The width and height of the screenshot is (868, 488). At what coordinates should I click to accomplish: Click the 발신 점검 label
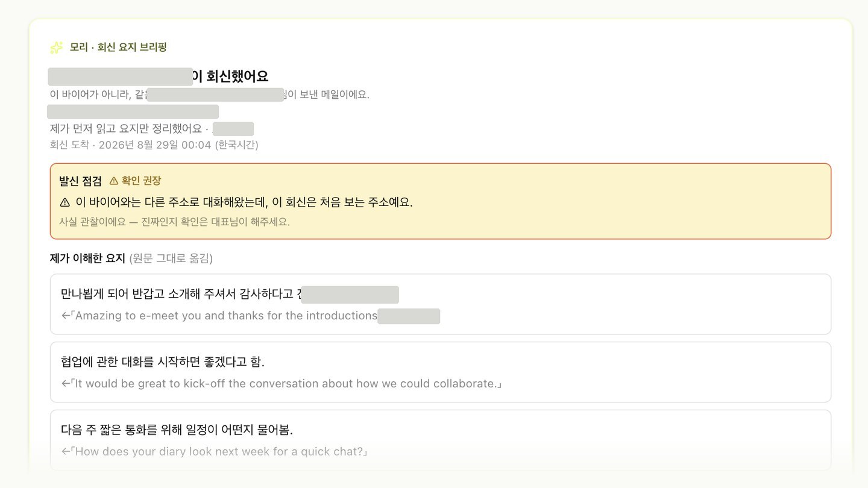point(80,181)
